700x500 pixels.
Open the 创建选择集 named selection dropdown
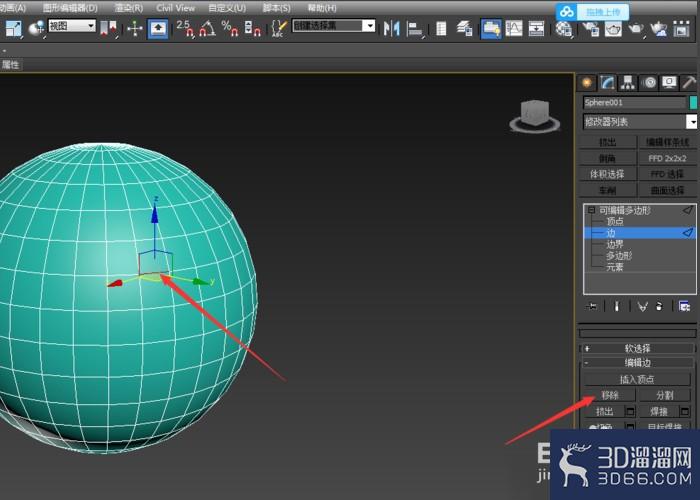[x=333, y=26]
